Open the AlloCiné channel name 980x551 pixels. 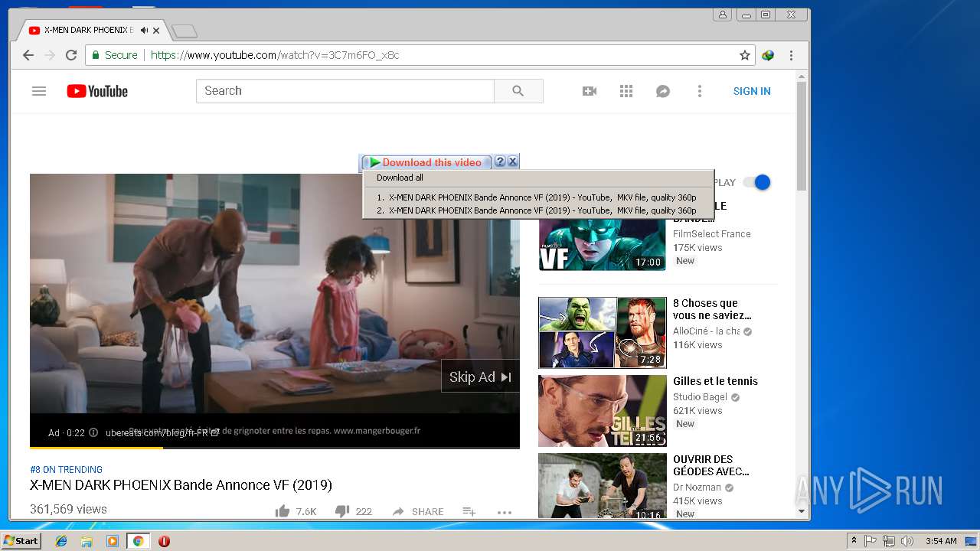point(706,331)
